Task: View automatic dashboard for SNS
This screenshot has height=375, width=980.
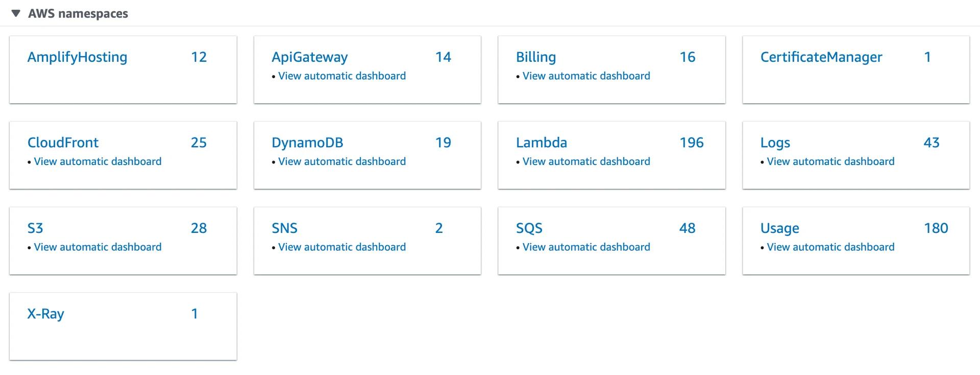Action: click(x=341, y=247)
